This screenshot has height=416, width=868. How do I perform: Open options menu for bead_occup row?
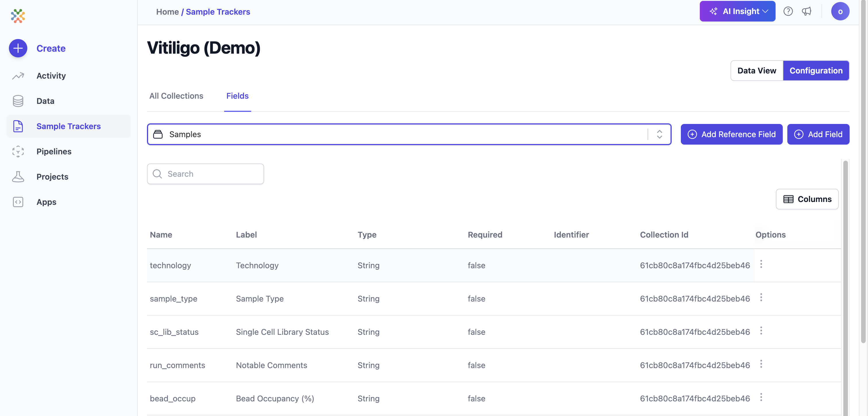[761, 397]
